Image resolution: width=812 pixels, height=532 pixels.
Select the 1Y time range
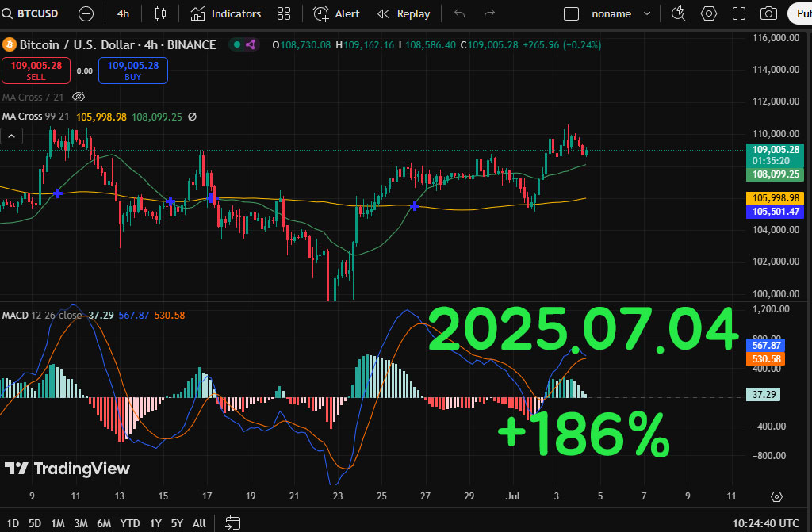(155, 523)
